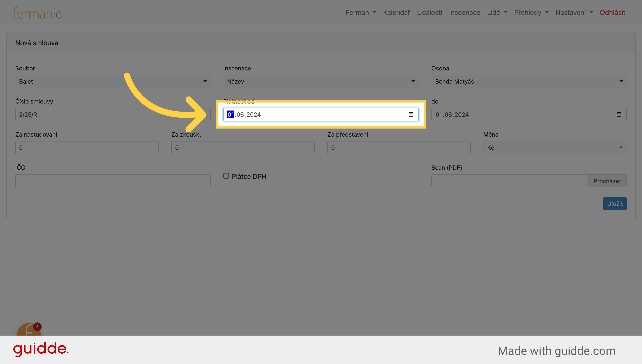
Task: Focus the Číslo smlouvy input field
Action: coord(113,115)
